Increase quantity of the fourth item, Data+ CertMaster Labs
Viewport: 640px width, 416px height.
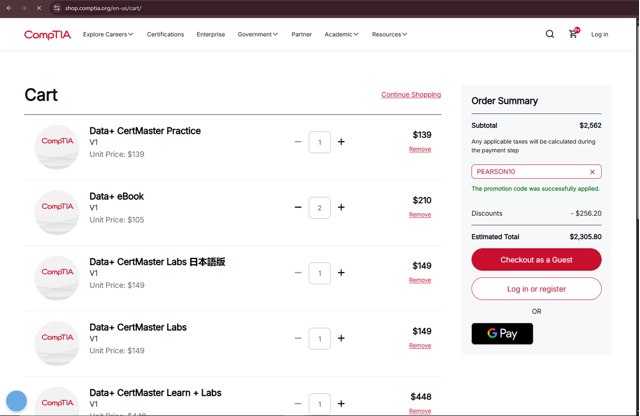pyautogui.click(x=341, y=338)
